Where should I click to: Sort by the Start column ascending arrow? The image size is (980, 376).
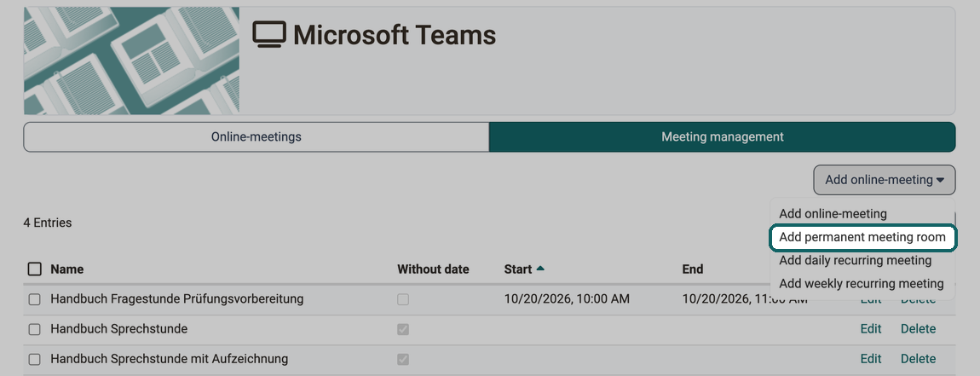[540, 269]
